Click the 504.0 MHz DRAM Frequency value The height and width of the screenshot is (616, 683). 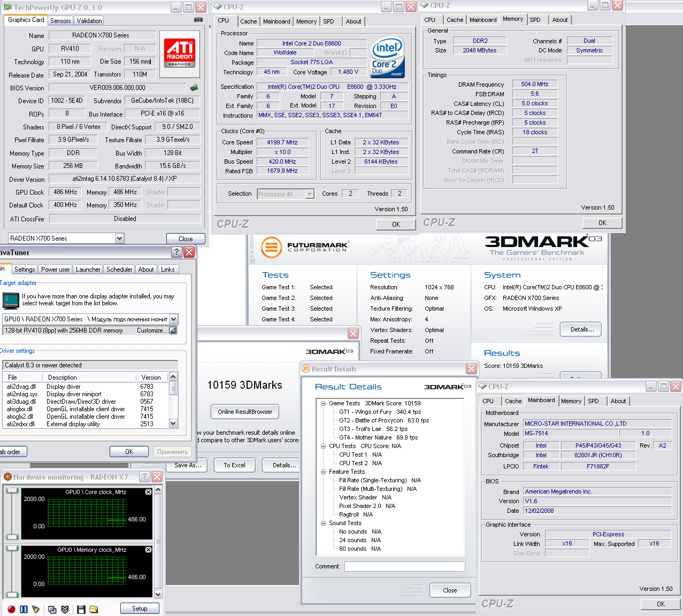click(x=535, y=84)
